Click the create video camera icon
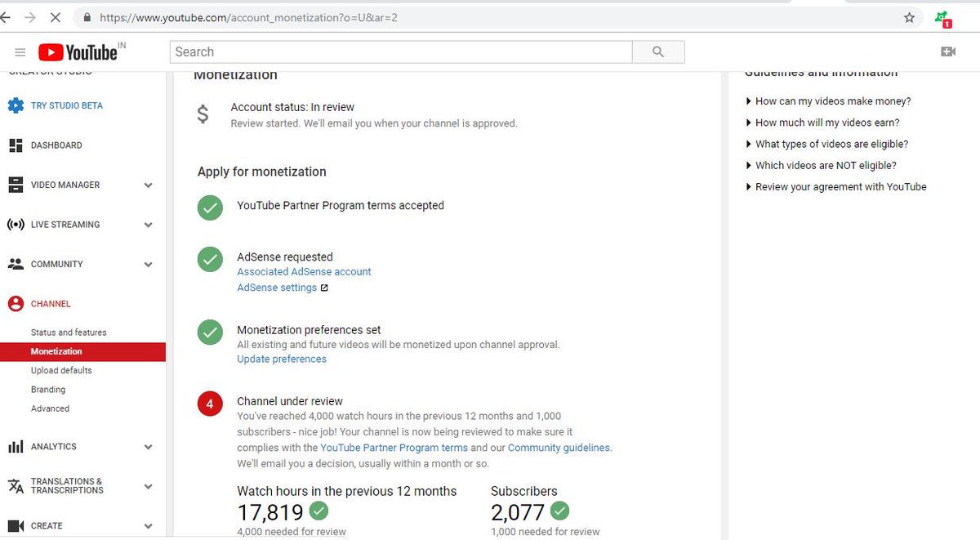The image size is (980, 540). coord(948,51)
